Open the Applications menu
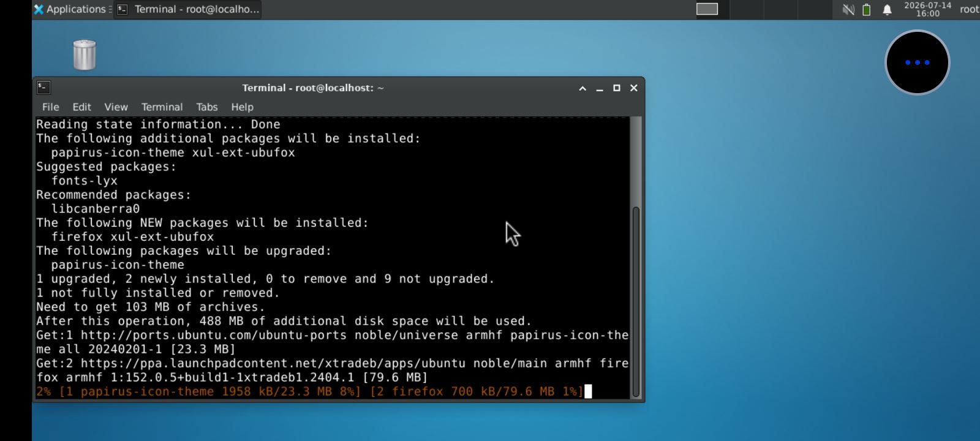980x441 pixels. [70, 9]
